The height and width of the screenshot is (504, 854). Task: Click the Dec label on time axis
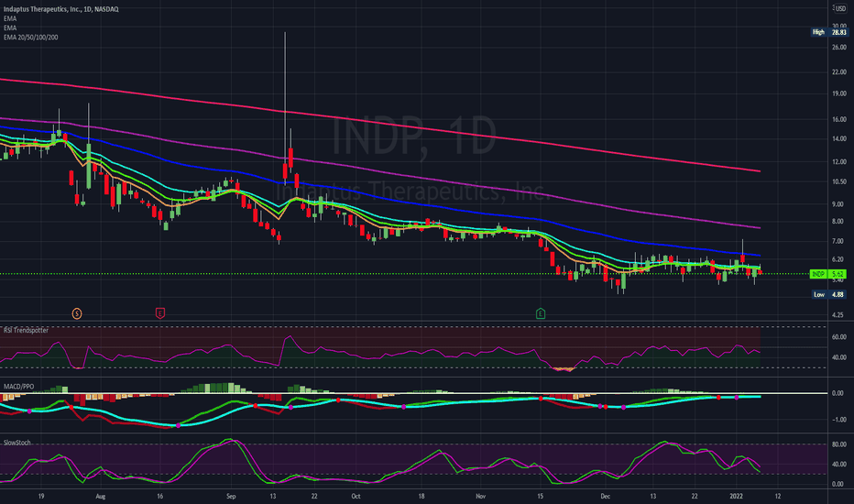(x=605, y=497)
